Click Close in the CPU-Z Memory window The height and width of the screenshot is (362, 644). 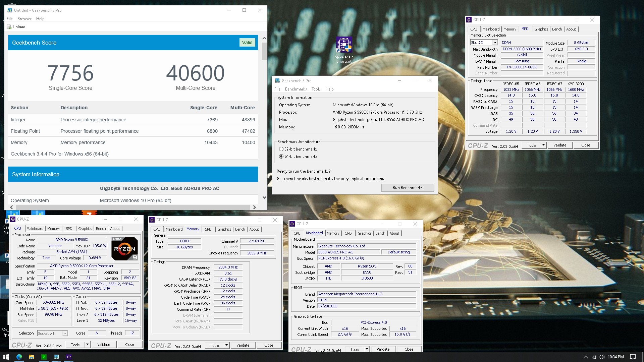click(269, 345)
